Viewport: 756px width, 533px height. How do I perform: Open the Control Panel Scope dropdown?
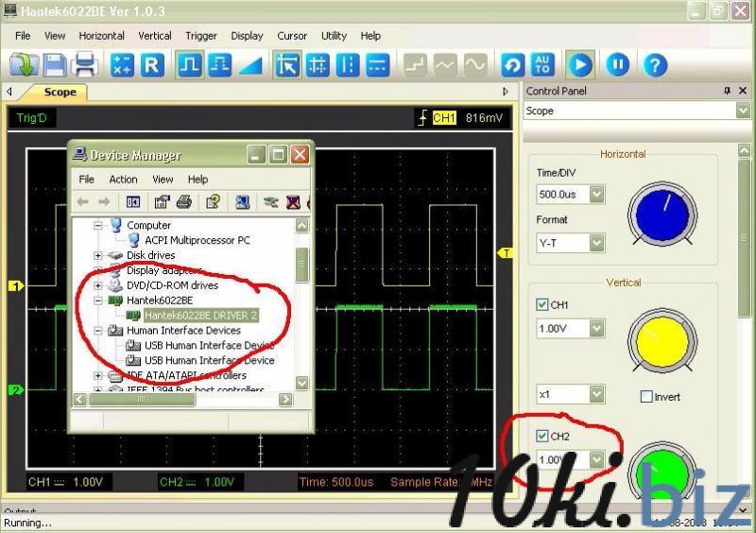click(743, 111)
